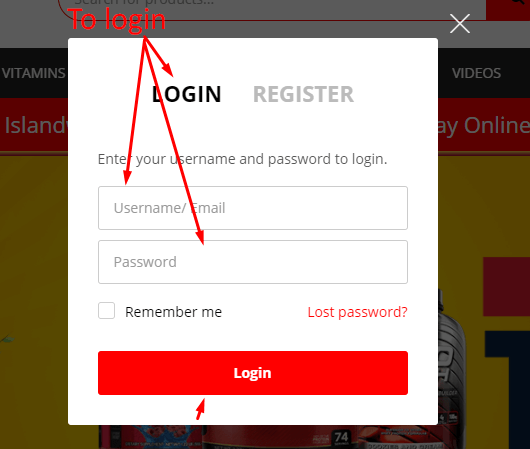Click the dark red promo block on right
530x449 pixels.
(506, 287)
